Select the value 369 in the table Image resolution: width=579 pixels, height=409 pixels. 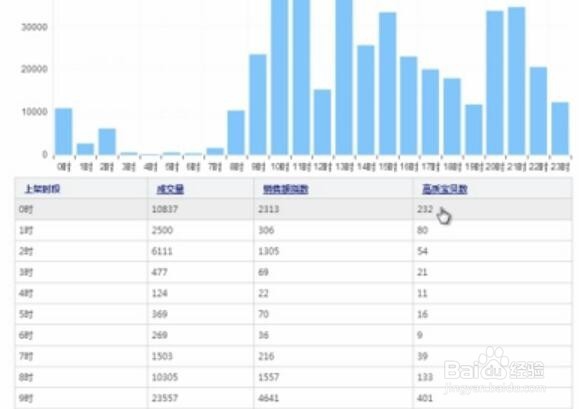[x=160, y=314]
